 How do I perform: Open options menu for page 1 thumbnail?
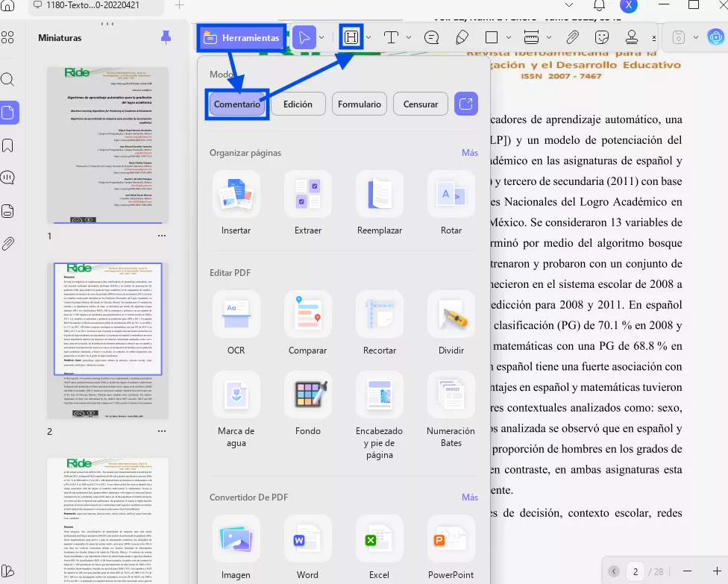[x=162, y=236]
